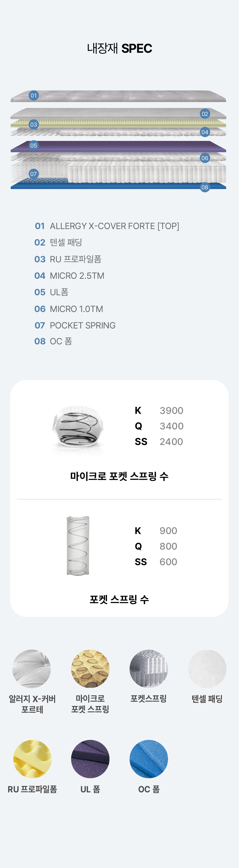Select the 07 pocket spring marker
The width and height of the screenshot is (239, 868).
pos(33,174)
